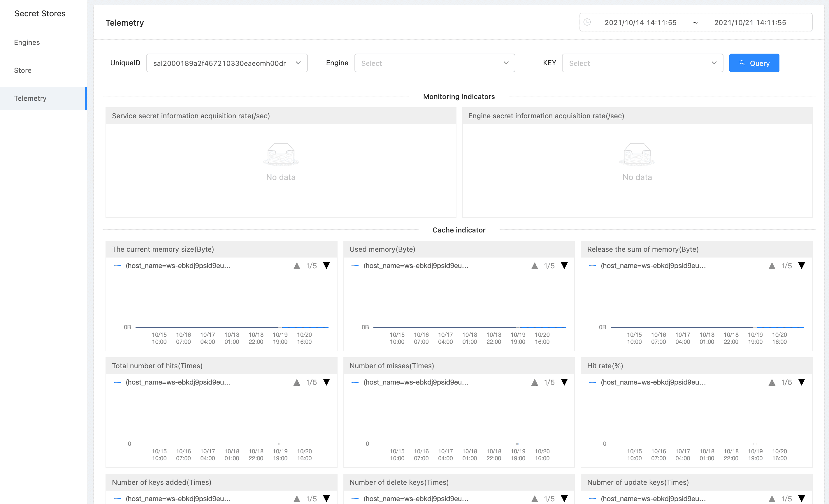The width and height of the screenshot is (829, 504).
Task: Open the KEY select dropdown
Action: pyautogui.click(x=642, y=63)
